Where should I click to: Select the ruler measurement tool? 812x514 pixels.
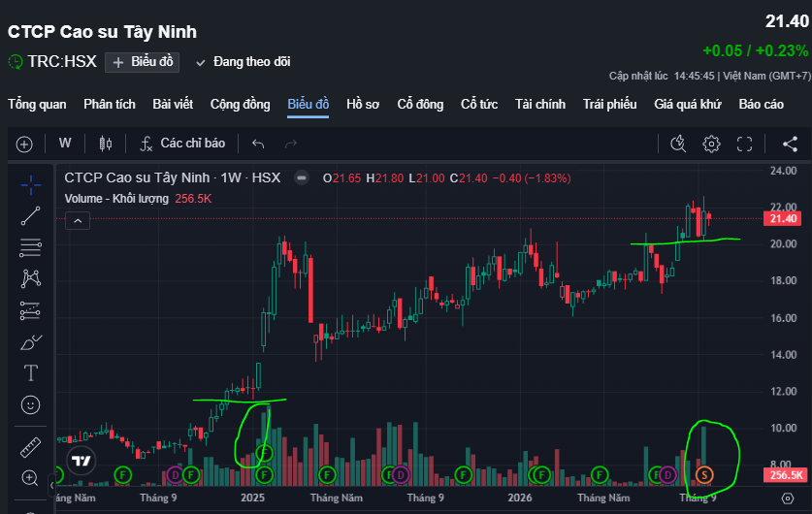click(30, 447)
